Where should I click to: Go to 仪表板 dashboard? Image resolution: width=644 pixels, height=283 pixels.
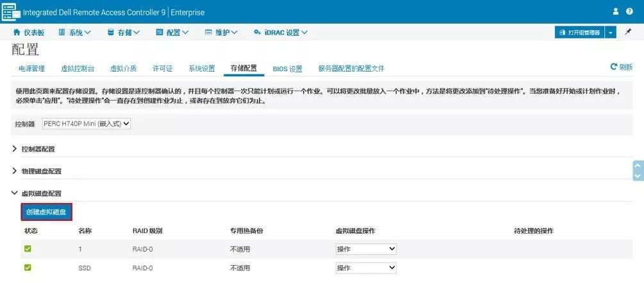pyautogui.click(x=29, y=33)
